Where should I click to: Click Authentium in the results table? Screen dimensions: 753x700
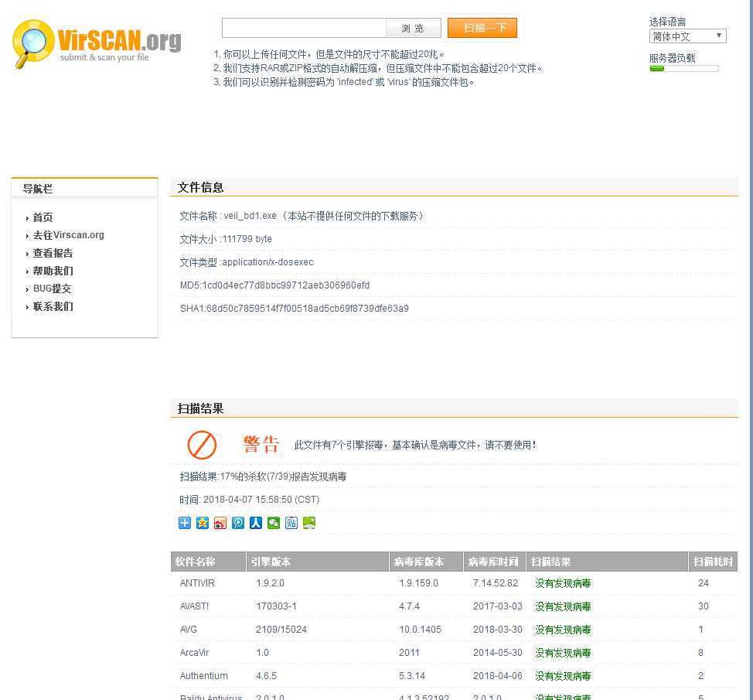pyautogui.click(x=203, y=675)
